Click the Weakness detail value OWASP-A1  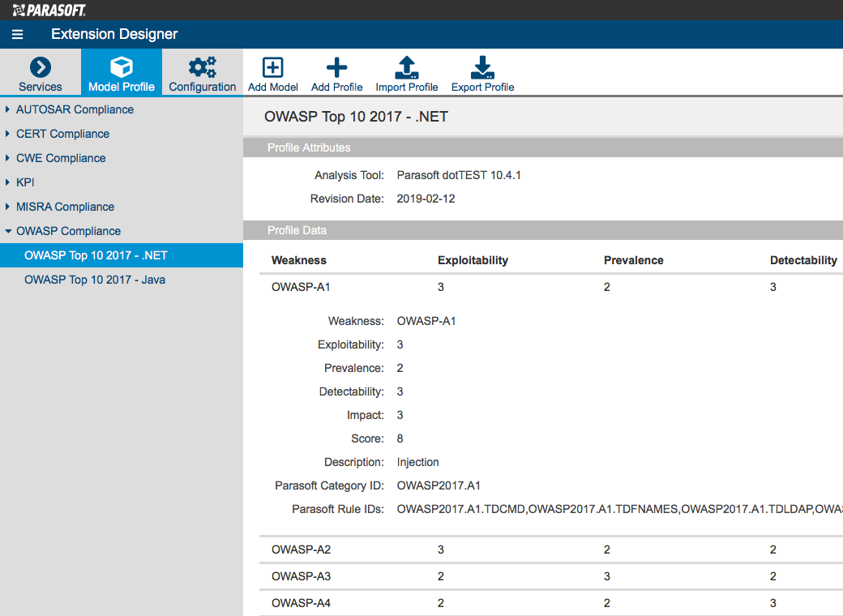tap(426, 321)
